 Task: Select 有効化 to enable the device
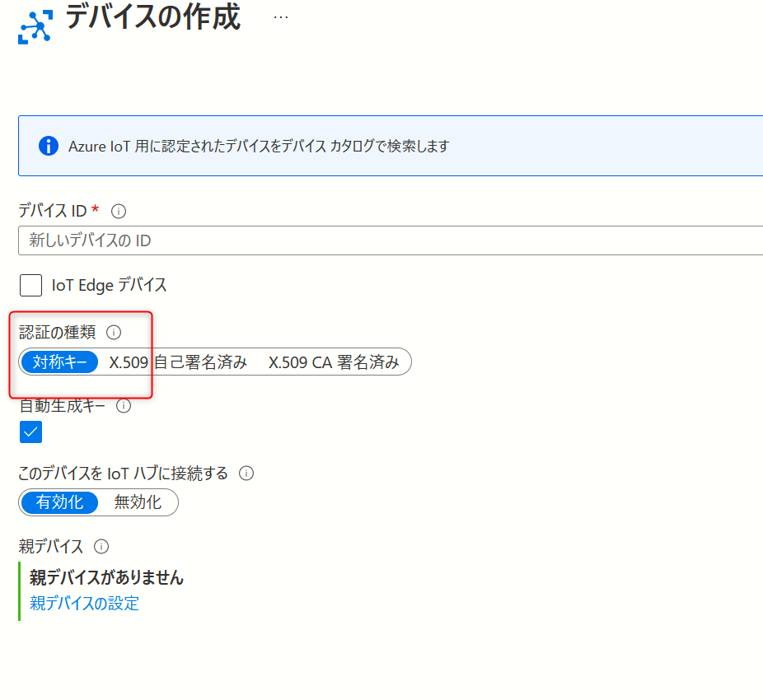click(x=60, y=502)
